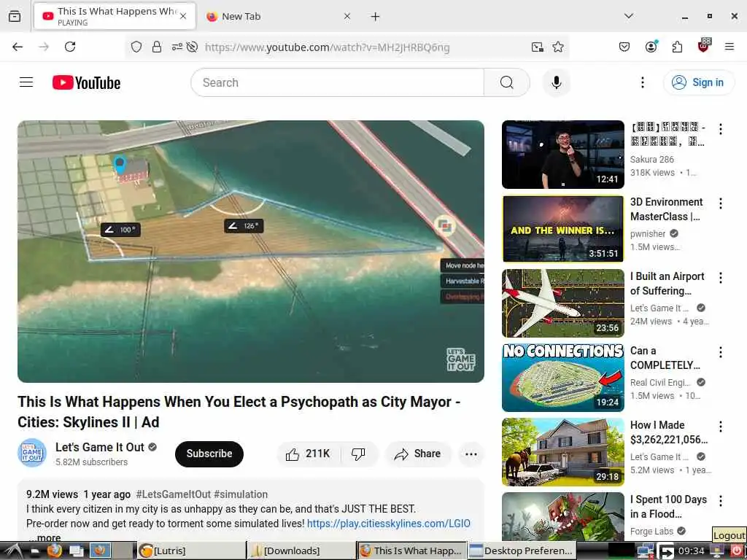
Task: Close the New Tab tab
Action: coord(347,16)
